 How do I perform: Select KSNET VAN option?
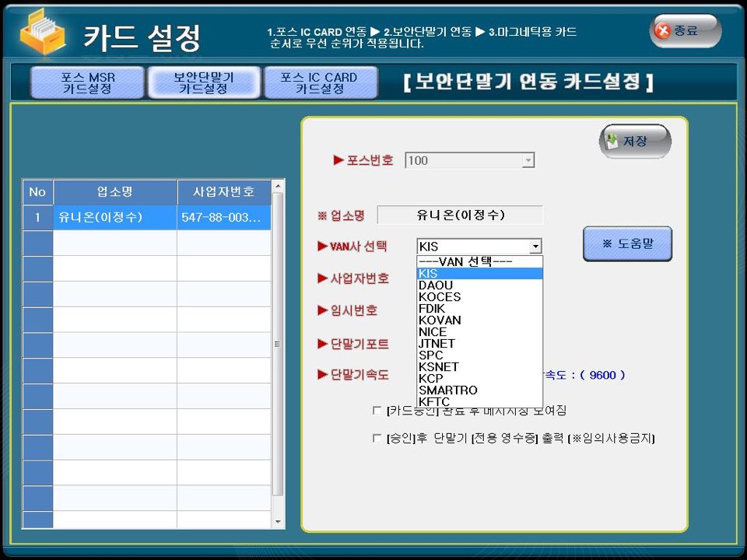point(439,367)
